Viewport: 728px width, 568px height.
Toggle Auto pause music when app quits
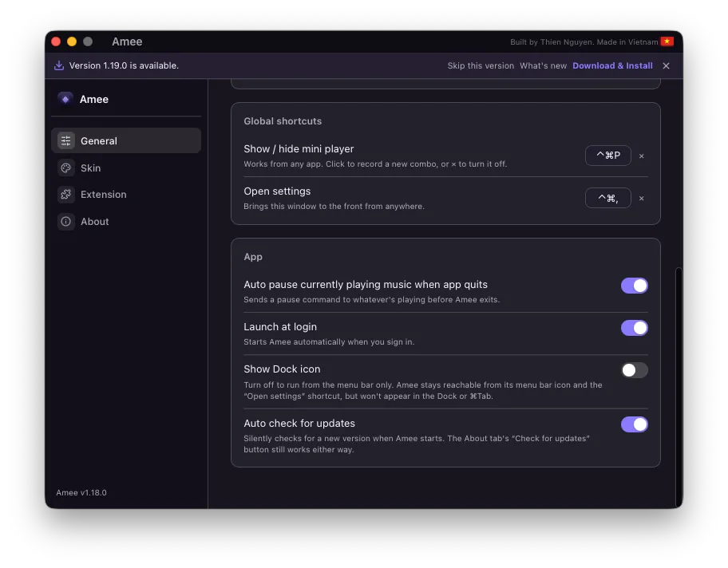pyautogui.click(x=635, y=286)
